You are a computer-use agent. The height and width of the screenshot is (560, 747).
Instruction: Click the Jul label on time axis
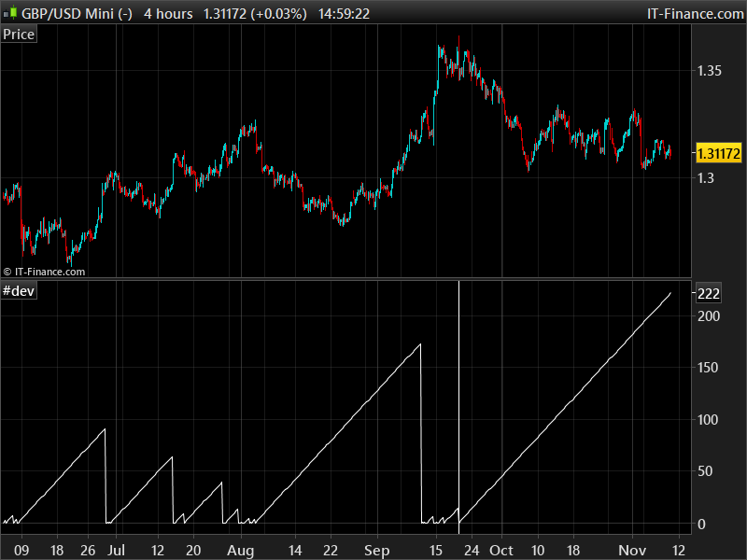116,551
